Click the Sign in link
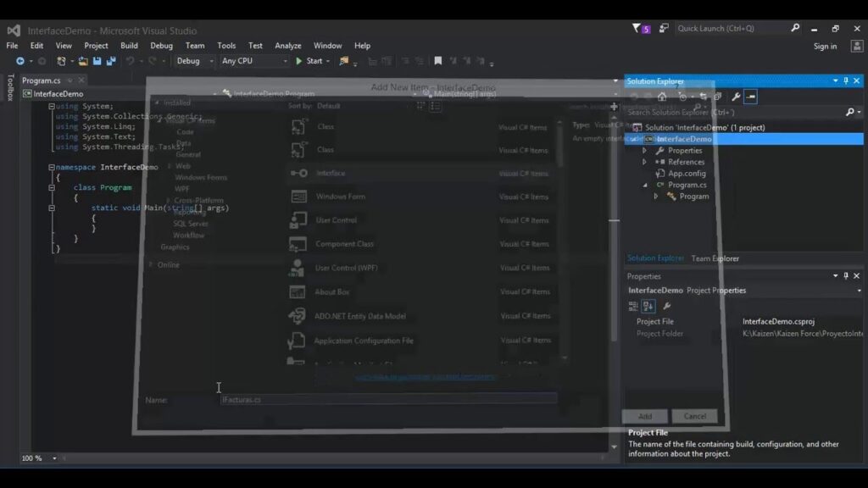Image resolution: width=868 pixels, height=488 pixels. (x=825, y=47)
